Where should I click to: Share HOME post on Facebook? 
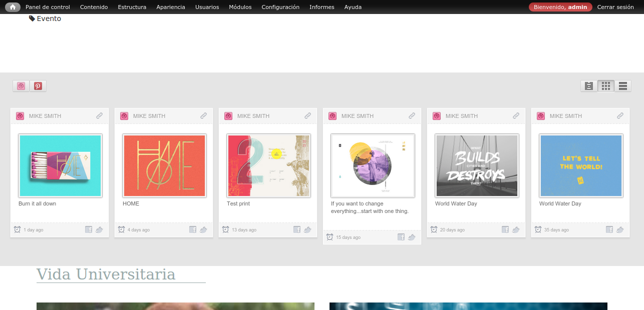[193, 229]
